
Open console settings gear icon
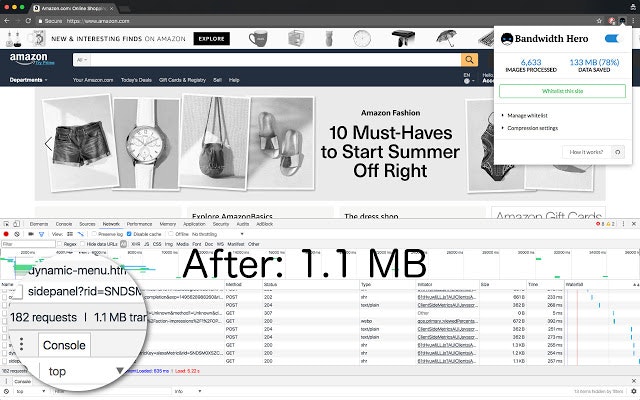tap(634, 391)
